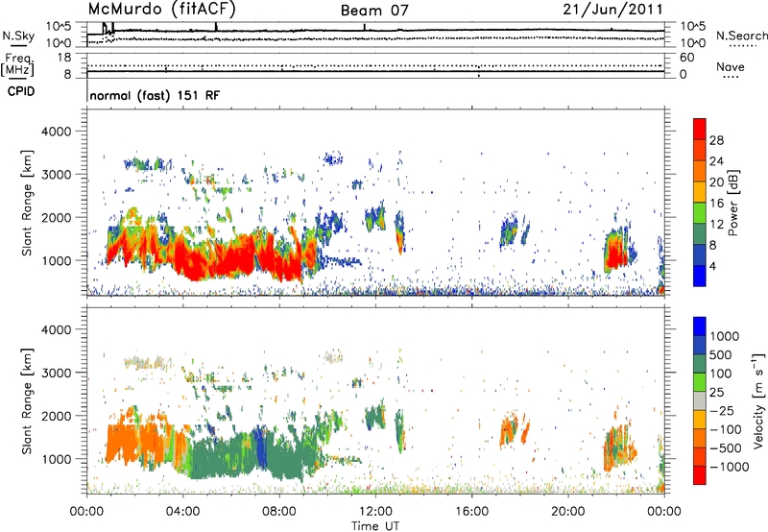Click the 'N.Sky' legend label

click(x=18, y=36)
